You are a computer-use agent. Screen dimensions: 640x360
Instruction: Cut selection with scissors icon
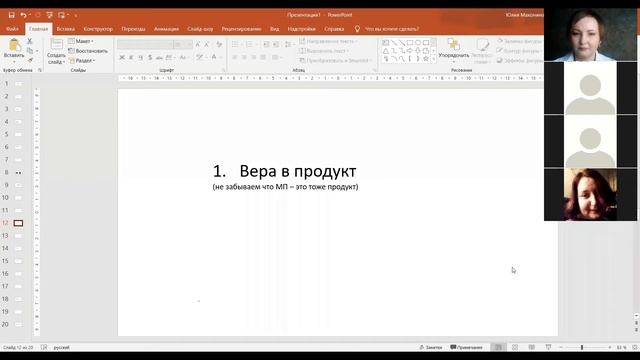pos(29,41)
